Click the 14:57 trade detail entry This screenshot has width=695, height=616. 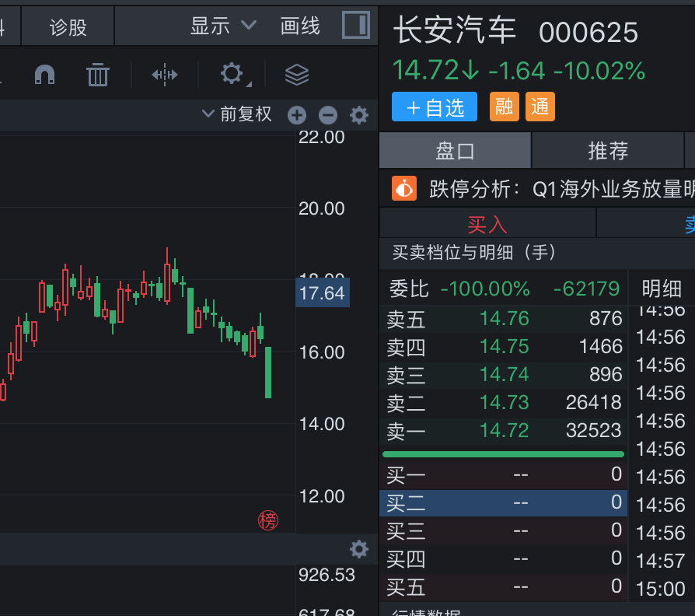(661, 561)
